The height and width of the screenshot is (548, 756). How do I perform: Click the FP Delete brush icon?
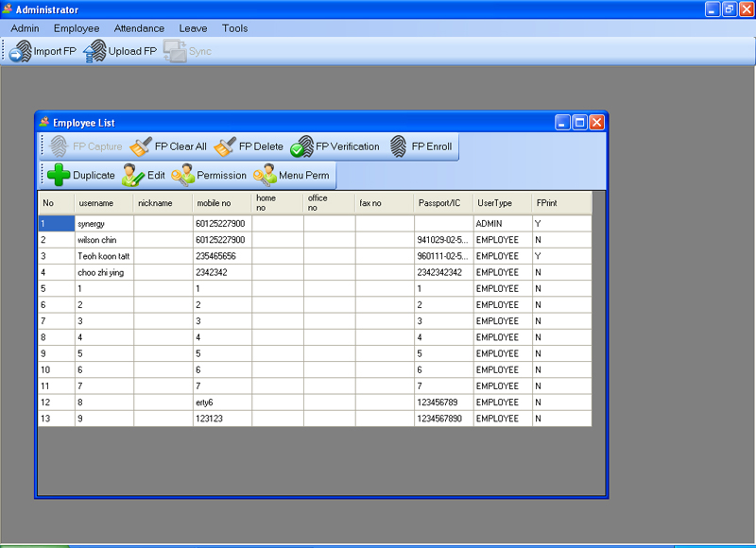225,146
